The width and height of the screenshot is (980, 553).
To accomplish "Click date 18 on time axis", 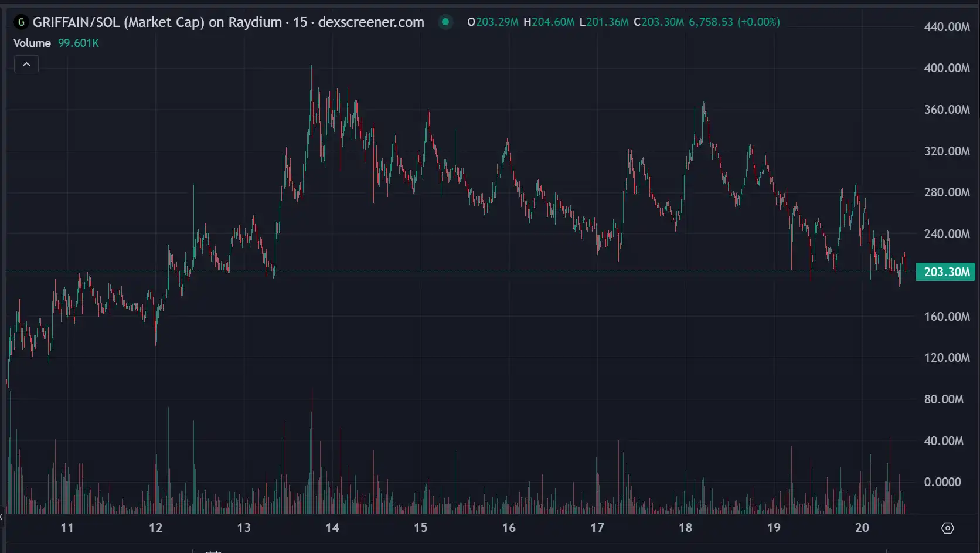I will pos(685,528).
